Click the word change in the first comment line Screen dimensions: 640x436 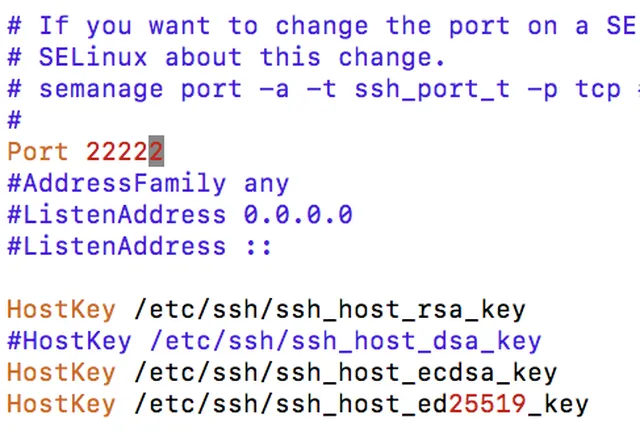[322, 27]
